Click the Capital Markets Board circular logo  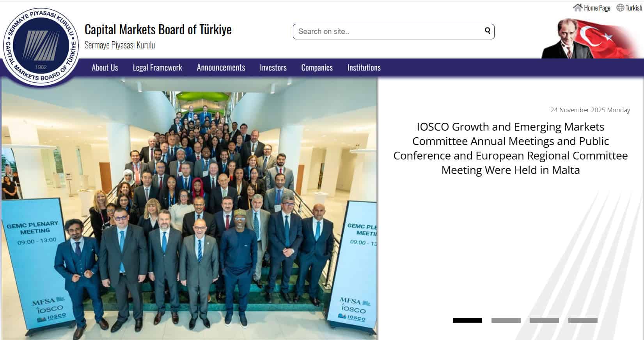point(41,46)
